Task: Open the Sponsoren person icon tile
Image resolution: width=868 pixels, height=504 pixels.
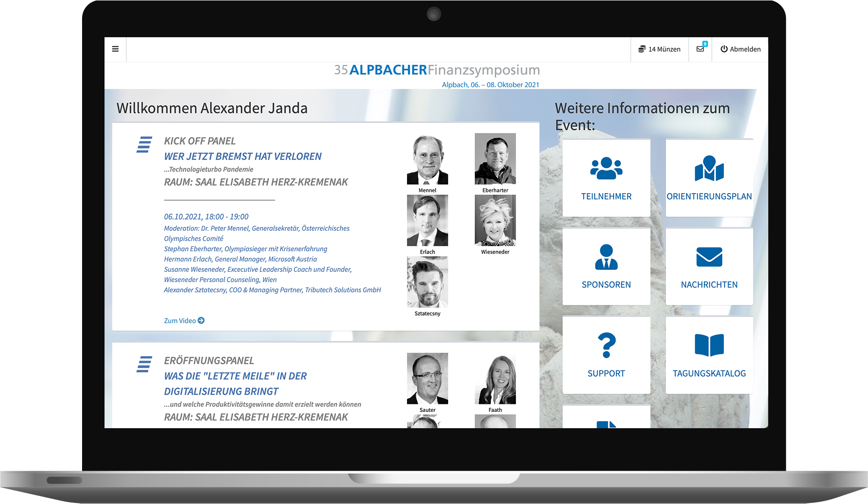Action: (606, 266)
